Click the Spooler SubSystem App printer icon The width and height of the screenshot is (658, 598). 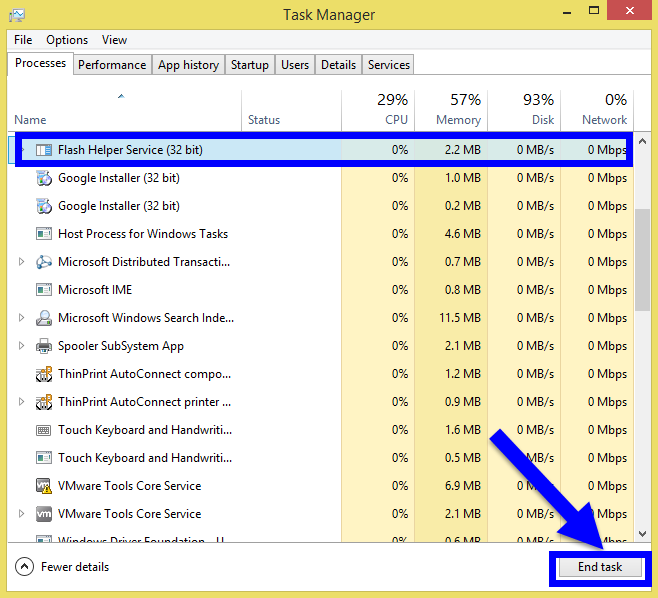tap(44, 346)
